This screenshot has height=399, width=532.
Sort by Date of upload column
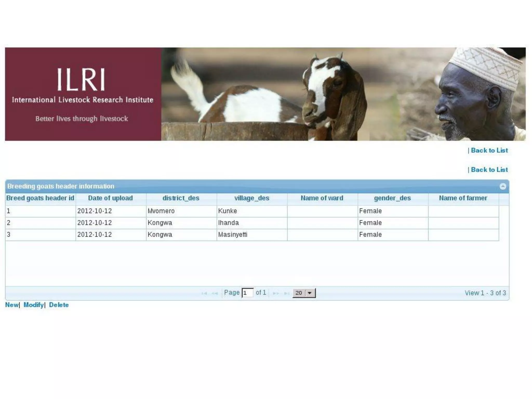110,198
